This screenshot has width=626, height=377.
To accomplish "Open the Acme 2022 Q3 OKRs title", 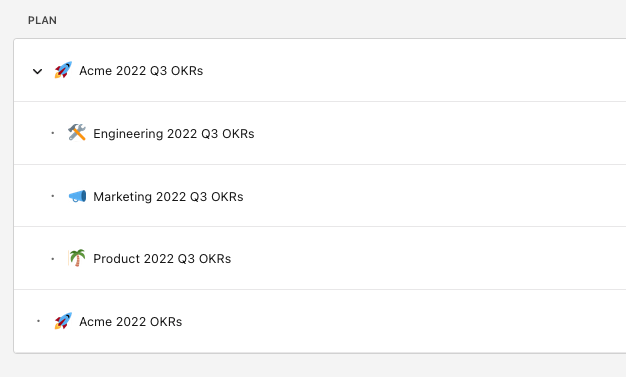I will pyautogui.click(x=141, y=71).
